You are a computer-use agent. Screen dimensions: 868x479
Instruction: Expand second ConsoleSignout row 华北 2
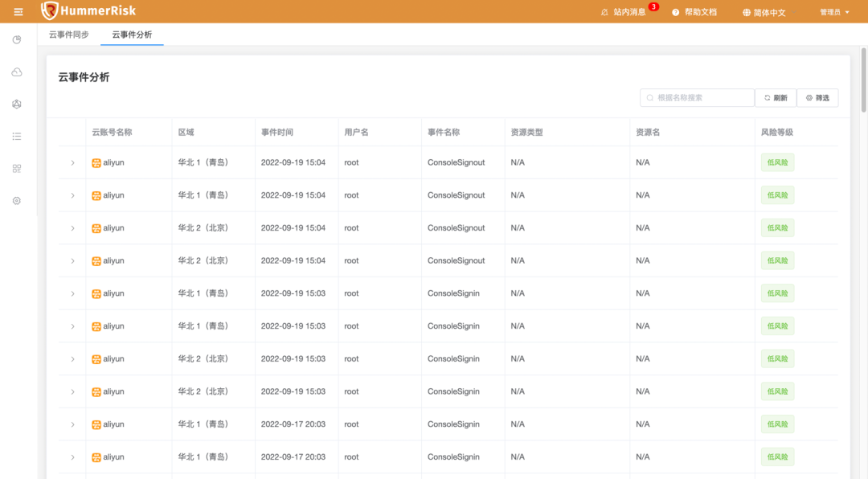click(72, 261)
